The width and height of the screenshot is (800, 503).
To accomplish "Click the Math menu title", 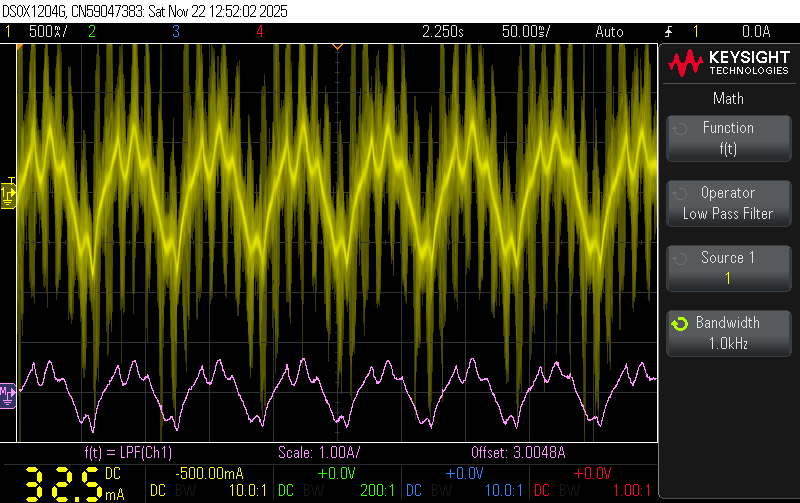I will click(x=728, y=98).
